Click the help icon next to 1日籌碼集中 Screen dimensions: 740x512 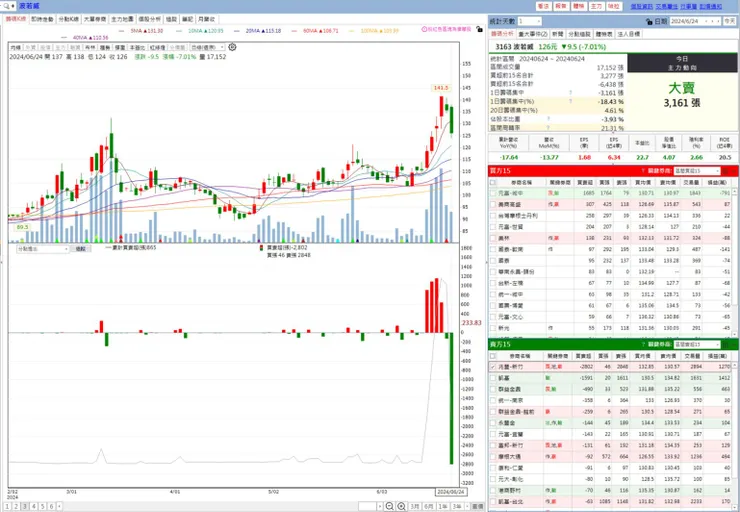pos(571,93)
